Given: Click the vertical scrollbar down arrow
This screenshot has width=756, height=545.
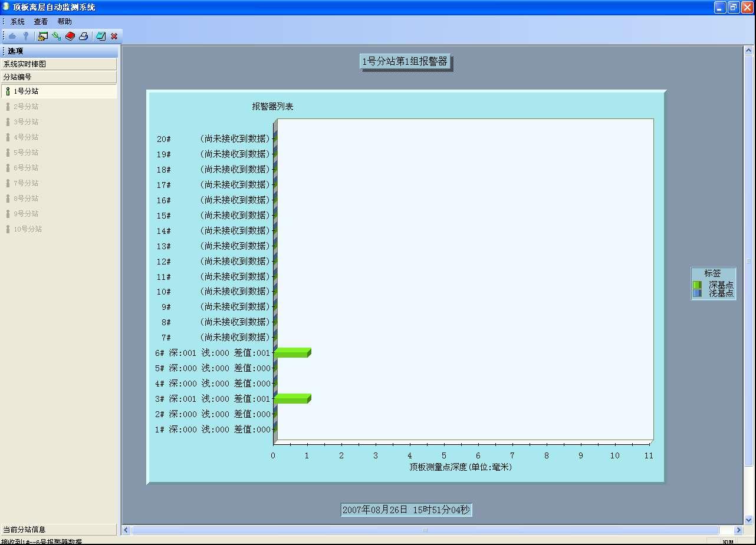Looking at the screenshot, I should (x=749, y=520).
